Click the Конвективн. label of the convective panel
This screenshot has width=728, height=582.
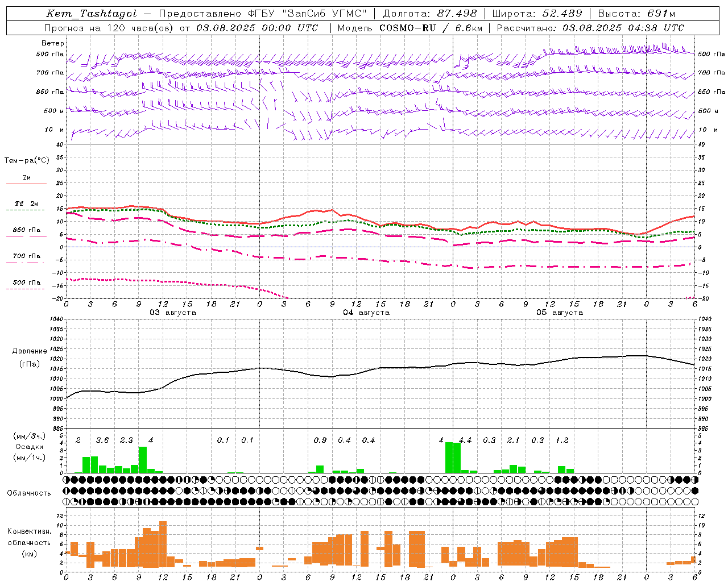[x=29, y=531]
